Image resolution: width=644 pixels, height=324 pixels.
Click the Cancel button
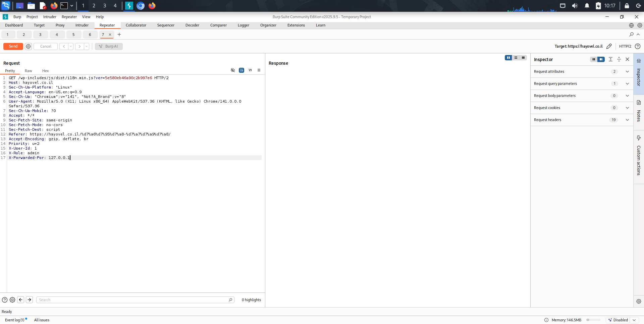click(46, 47)
